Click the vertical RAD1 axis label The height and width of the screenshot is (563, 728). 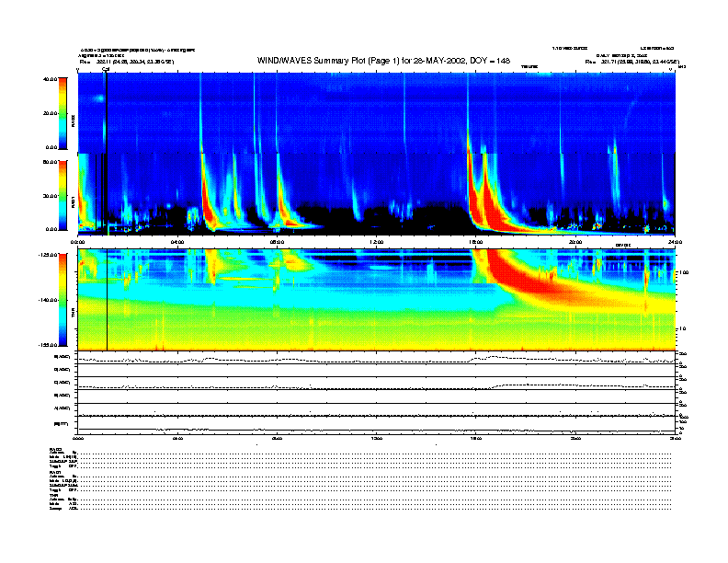coord(73,201)
